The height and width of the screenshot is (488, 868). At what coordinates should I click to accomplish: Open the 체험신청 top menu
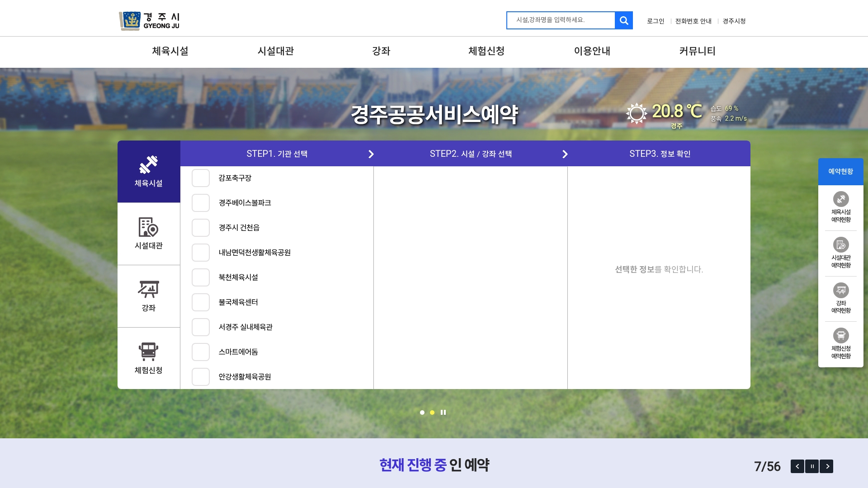pos(486,51)
